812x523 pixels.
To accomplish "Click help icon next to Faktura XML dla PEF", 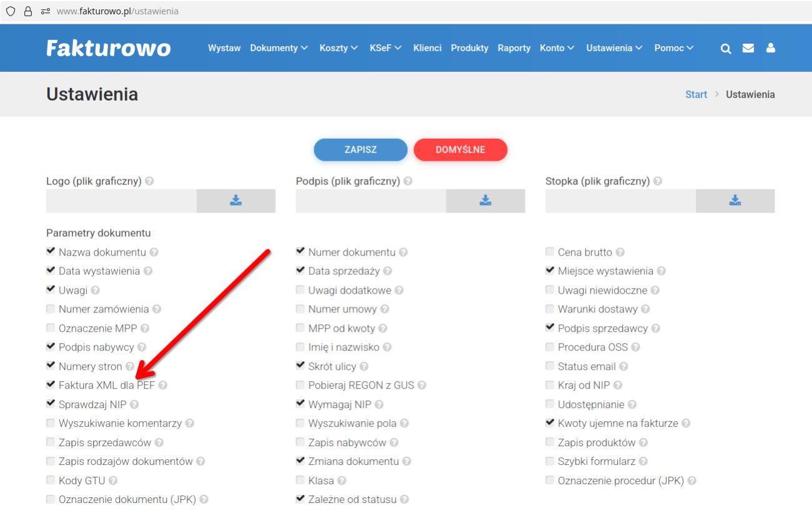I will [163, 386].
